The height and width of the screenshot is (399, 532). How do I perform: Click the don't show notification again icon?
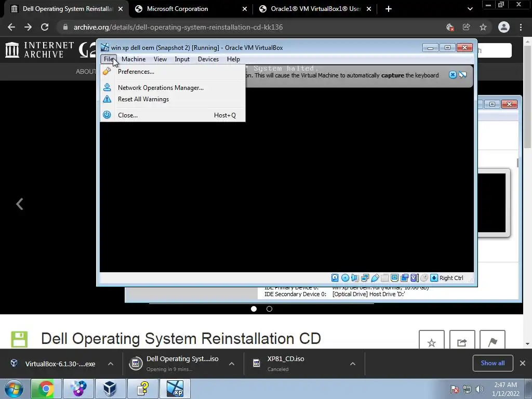coord(463,75)
